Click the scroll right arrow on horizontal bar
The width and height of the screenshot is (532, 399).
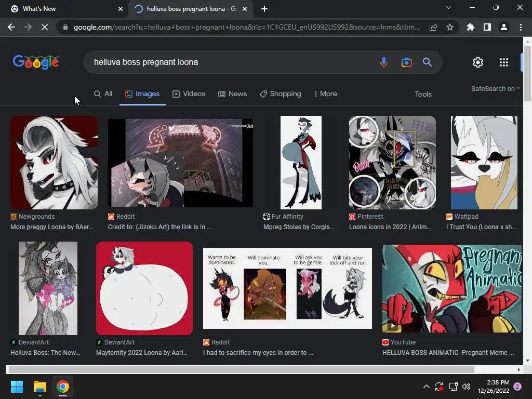coord(519,369)
